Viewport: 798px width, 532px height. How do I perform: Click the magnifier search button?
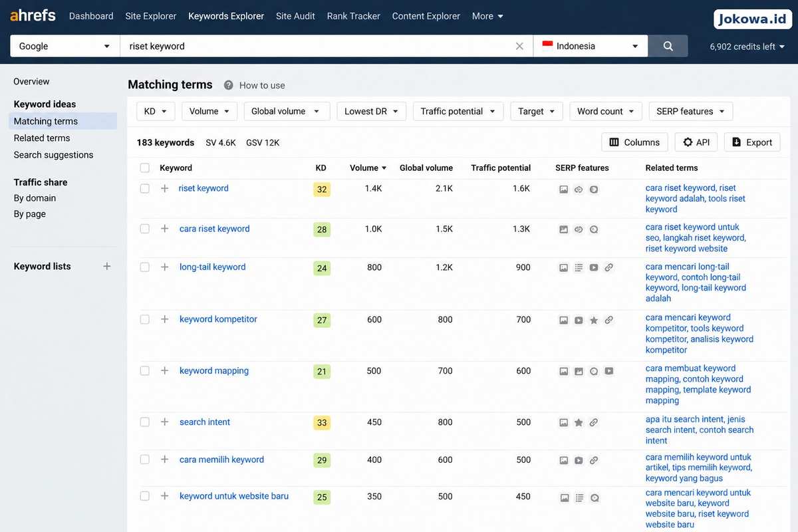coord(668,47)
